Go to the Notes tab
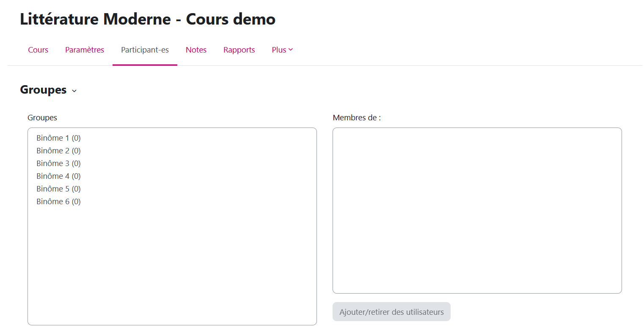This screenshot has width=644, height=333. point(196,50)
